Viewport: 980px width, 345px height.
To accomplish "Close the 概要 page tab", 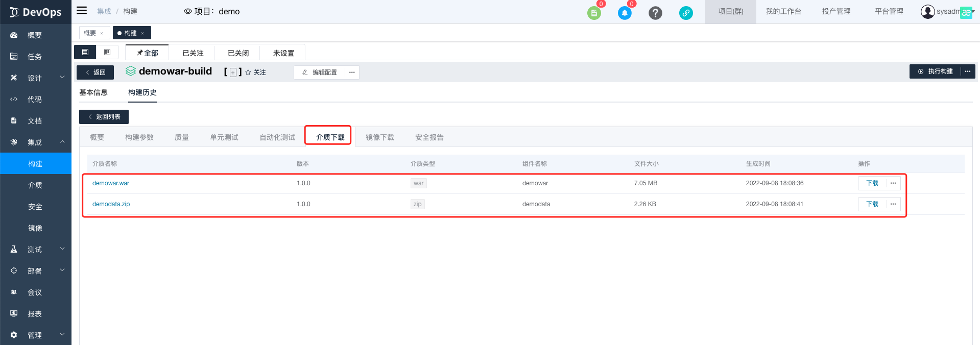I will [x=102, y=33].
